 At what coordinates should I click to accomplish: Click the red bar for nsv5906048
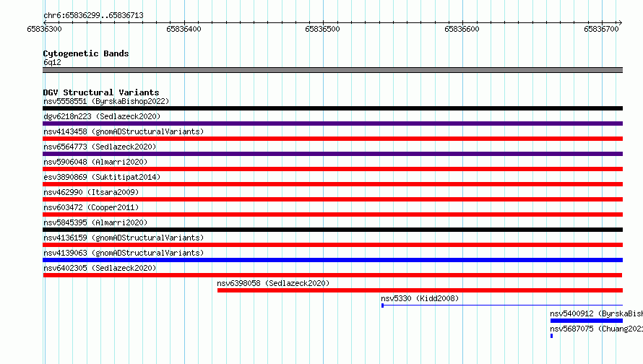[x=332, y=169]
